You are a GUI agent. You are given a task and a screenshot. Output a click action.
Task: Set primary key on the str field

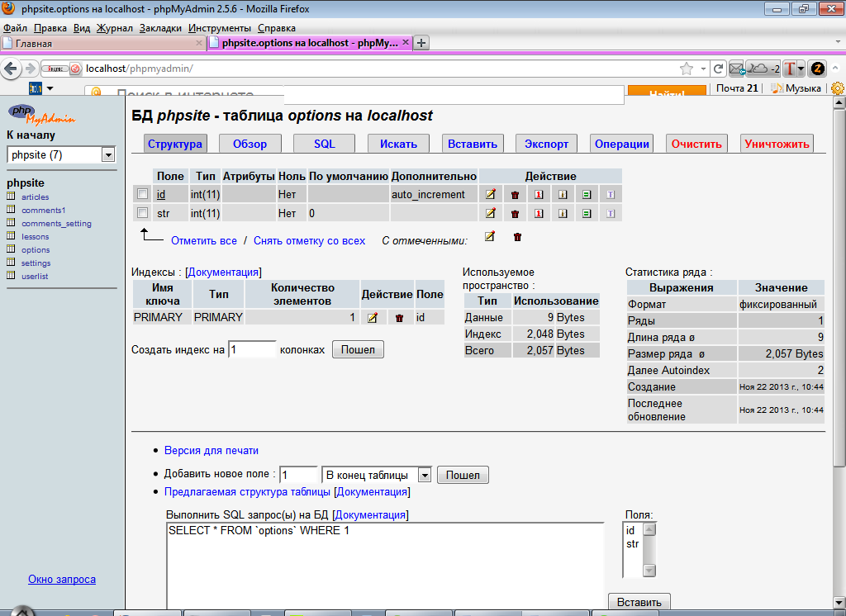click(x=539, y=214)
